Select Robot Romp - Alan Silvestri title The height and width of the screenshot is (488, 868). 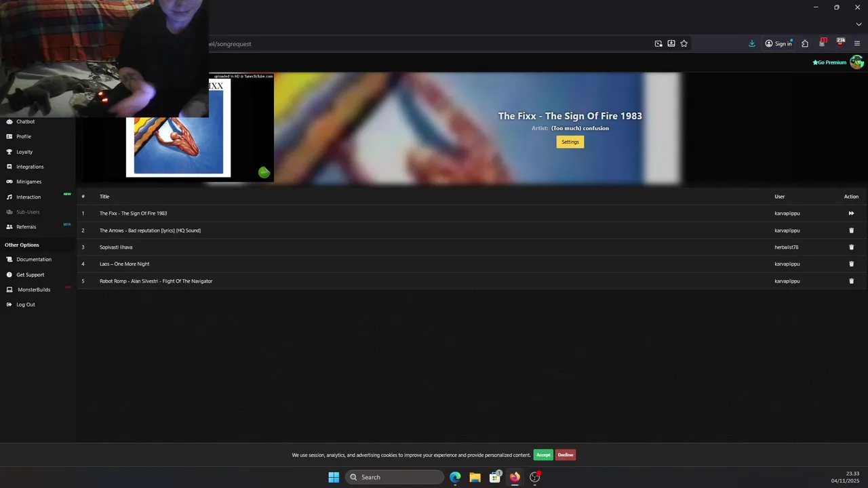coord(156,281)
